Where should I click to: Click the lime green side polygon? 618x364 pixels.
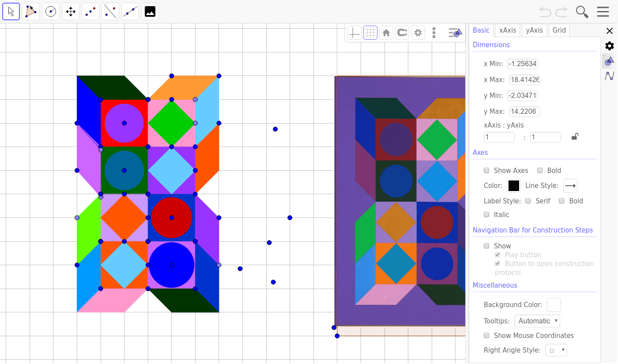pyautogui.click(x=89, y=229)
